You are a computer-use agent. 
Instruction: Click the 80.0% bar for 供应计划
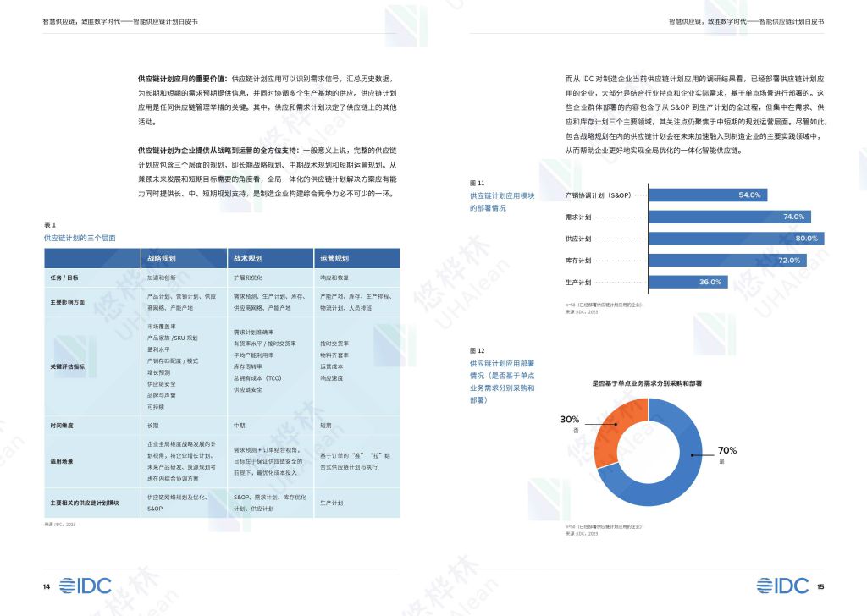pos(736,239)
